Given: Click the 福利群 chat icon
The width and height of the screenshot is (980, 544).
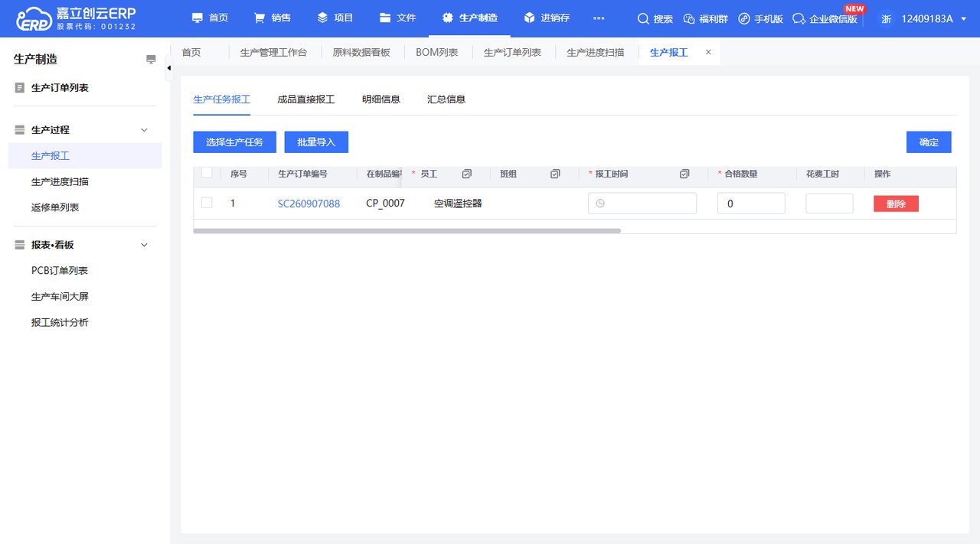Looking at the screenshot, I should tap(689, 18).
